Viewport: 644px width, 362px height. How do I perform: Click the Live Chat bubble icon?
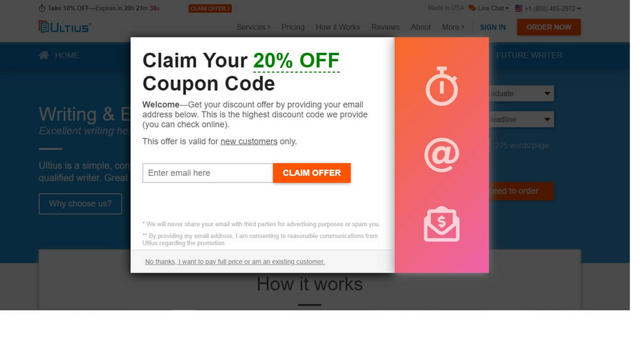click(472, 8)
